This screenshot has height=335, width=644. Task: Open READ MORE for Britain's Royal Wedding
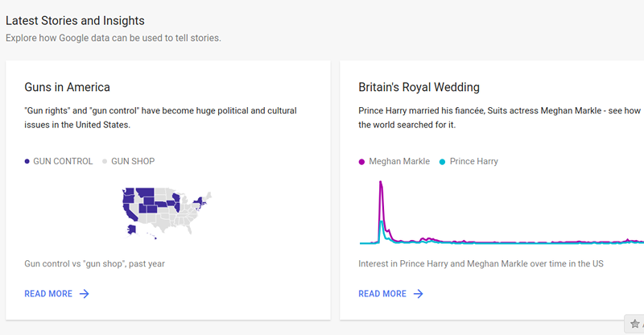tap(382, 294)
